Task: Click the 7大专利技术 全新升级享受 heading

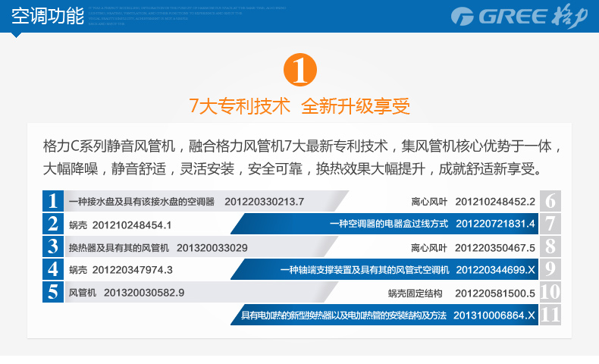Action: click(299, 106)
